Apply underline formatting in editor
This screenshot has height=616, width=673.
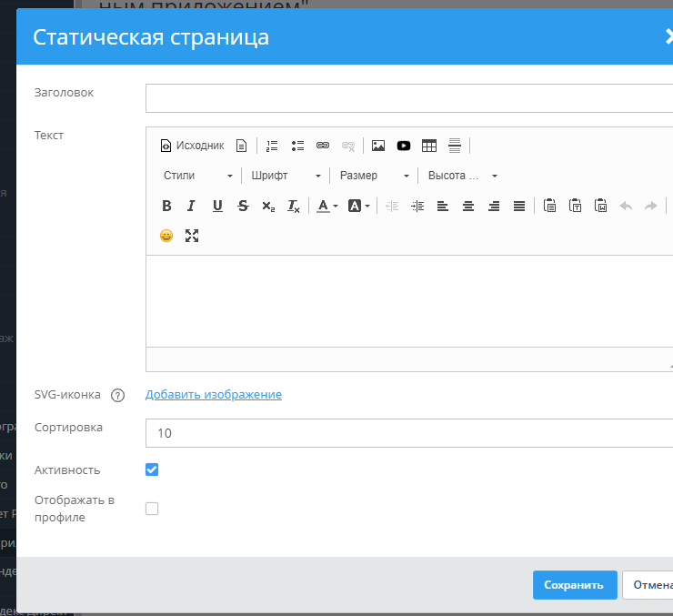(x=217, y=206)
